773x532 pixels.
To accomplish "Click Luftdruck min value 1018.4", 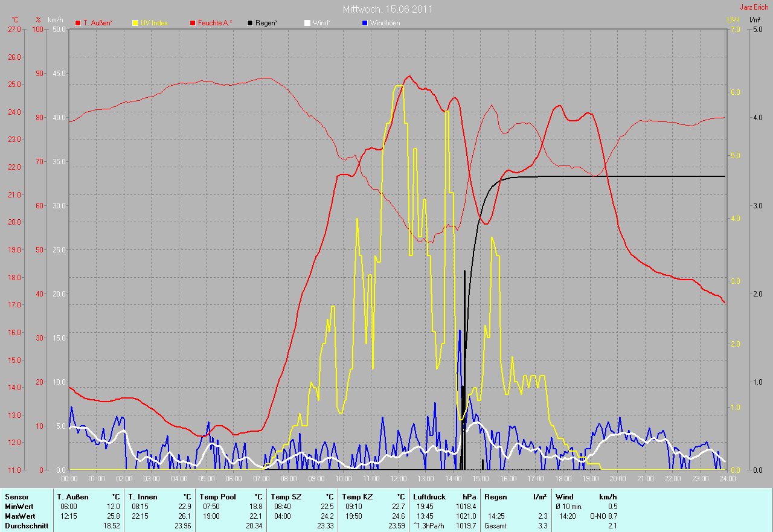I will [466, 507].
